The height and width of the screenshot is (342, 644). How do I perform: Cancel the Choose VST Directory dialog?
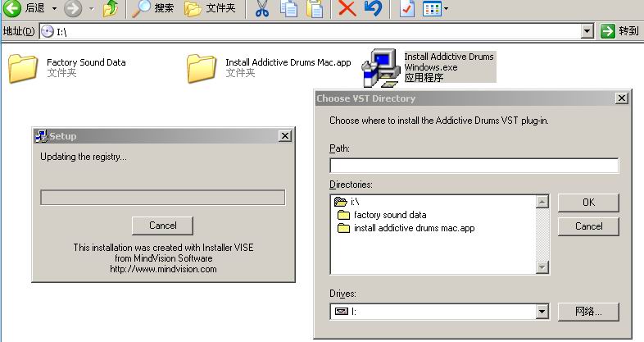pyautogui.click(x=588, y=226)
